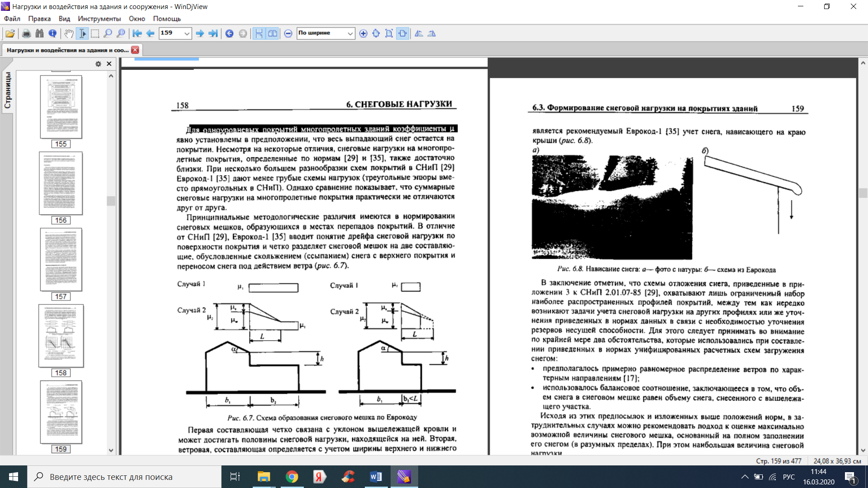Image resolution: width=868 pixels, height=488 pixels.
Task: Open page 155 thumbnail
Action: pyautogui.click(x=61, y=107)
